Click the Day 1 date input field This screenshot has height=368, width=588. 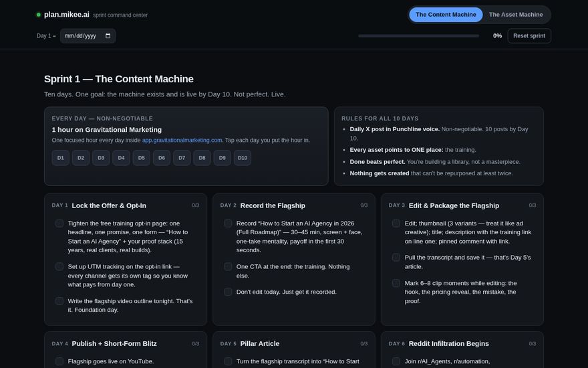[x=88, y=35]
